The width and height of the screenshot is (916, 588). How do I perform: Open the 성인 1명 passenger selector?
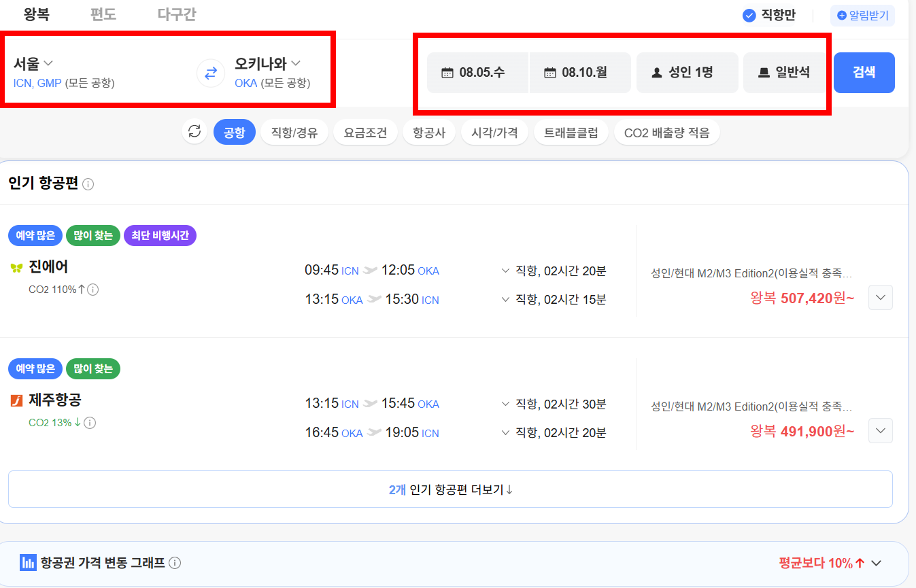(x=688, y=72)
